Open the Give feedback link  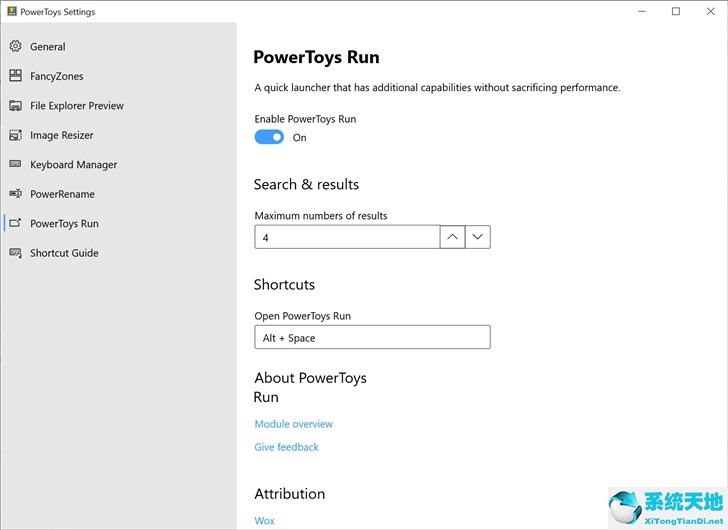(286, 447)
